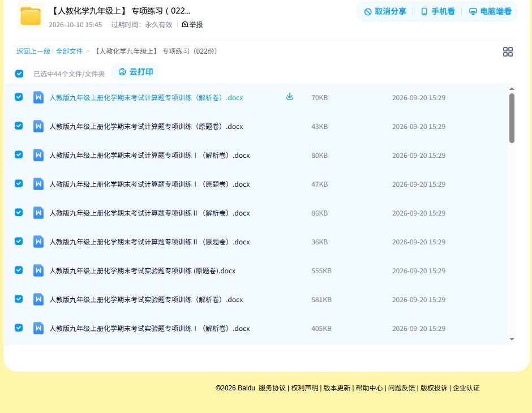Go back via 返回上一级 link

pyautogui.click(x=33, y=51)
